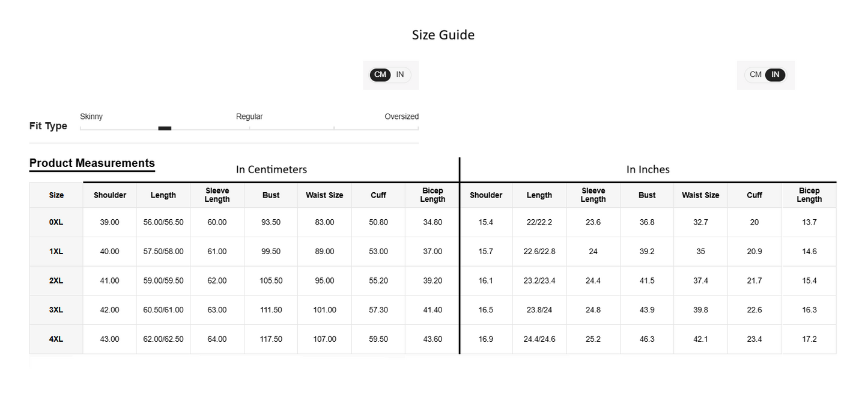Select the 1XL size row label

(x=56, y=252)
